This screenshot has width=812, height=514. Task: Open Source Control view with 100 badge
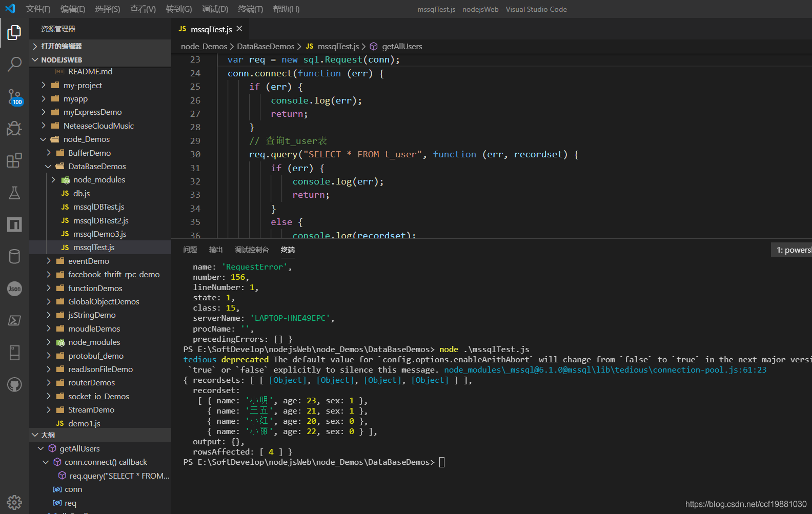click(x=14, y=96)
